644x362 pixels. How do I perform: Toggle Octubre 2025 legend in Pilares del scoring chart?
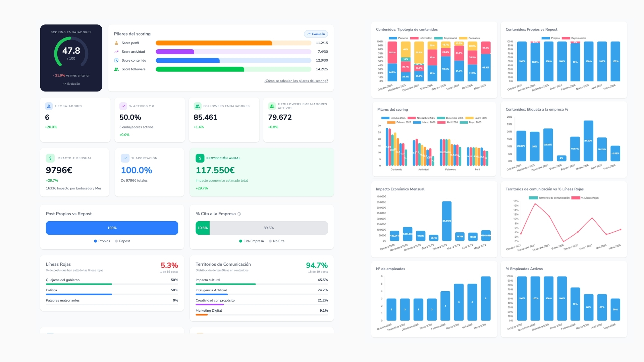[x=393, y=118]
